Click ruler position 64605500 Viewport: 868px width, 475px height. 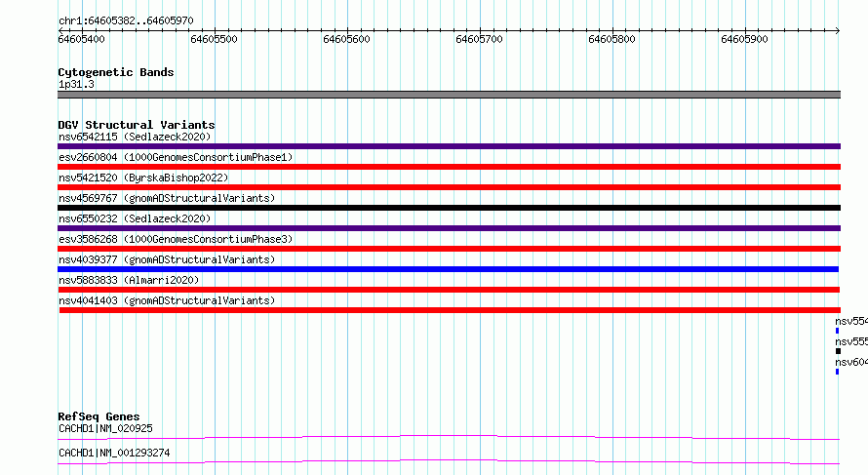click(214, 39)
